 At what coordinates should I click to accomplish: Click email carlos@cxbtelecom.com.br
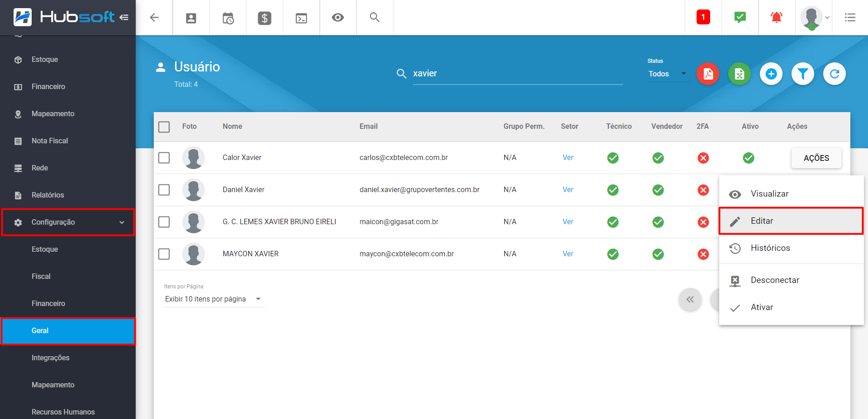pos(403,158)
